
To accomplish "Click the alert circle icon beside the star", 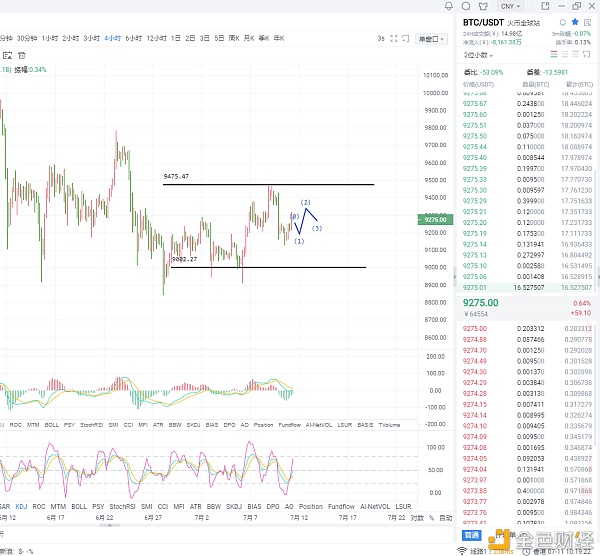I will click(x=562, y=23).
